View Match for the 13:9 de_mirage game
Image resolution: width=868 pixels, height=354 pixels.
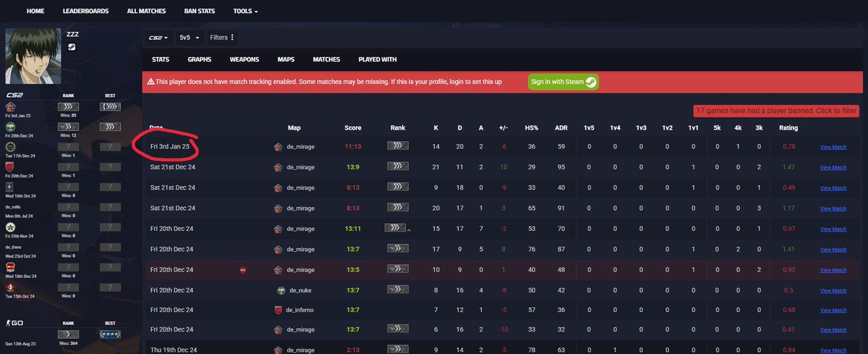(833, 167)
